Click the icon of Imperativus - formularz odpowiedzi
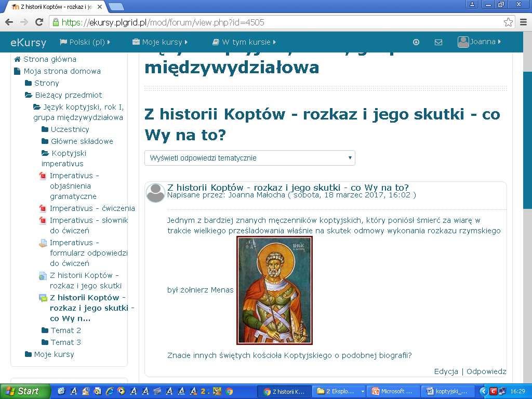 tap(43, 243)
